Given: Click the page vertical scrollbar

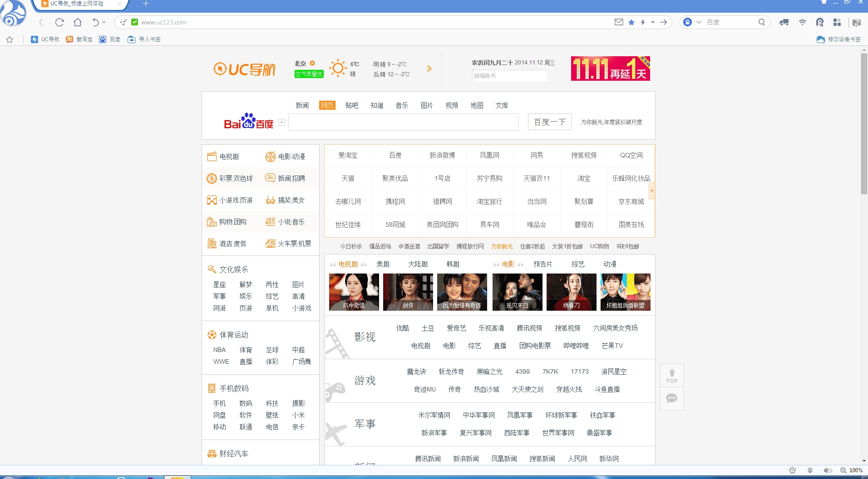Looking at the screenshot, I should click(x=864, y=124).
